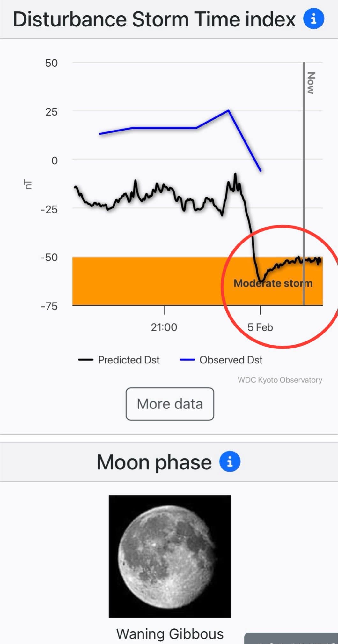Click the lowest dip of the black Predicted line
Screen dimensions: 338x644
(261, 281)
